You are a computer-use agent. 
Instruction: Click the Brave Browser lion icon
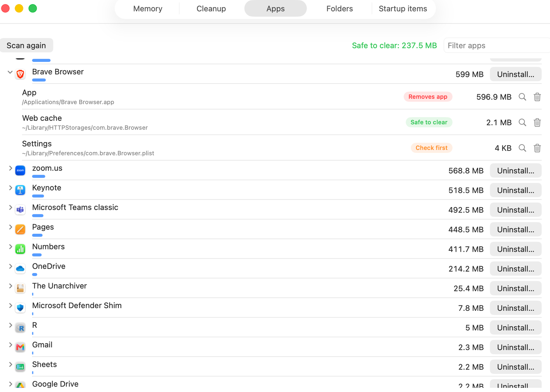point(20,74)
